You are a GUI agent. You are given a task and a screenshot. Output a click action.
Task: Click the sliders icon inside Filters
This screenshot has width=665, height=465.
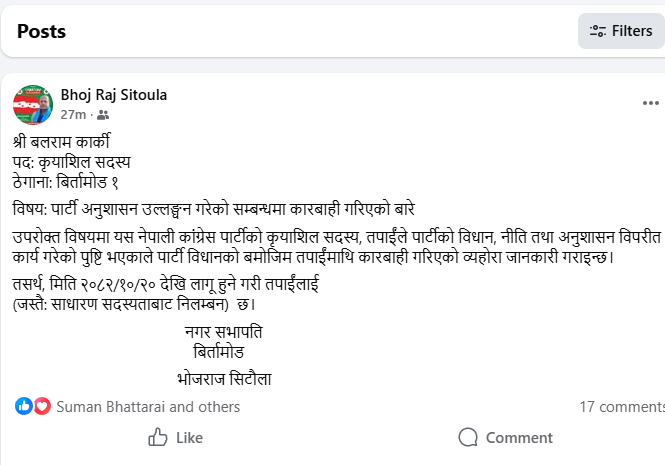[598, 31]
